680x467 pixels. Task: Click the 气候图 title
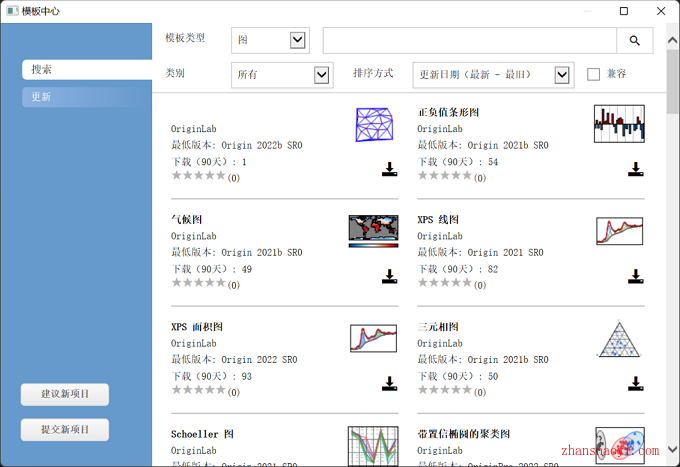click(186, 219)
